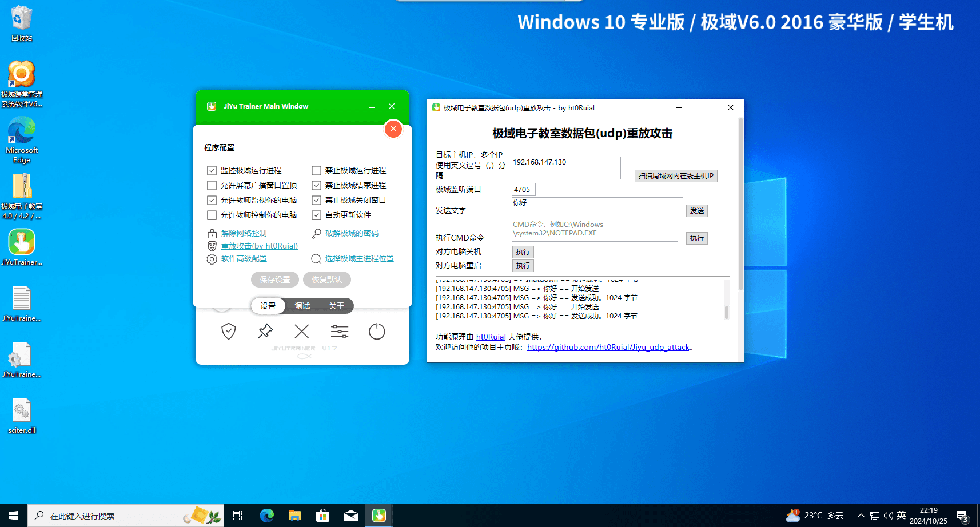Open the 回收站 recycle bin desktop icon
The height and width of the screenshot is (527, 980).
pos(22,23)
